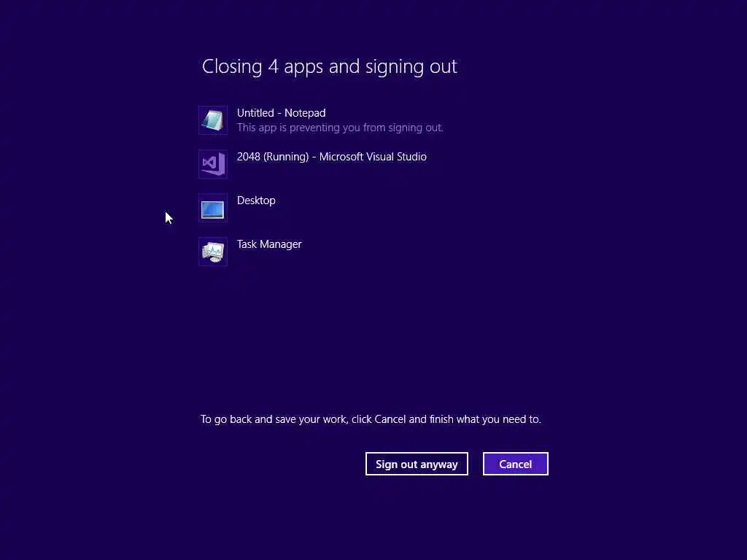Click 'To go back and save your work' text
The width and height of the screenshot is (747, 560).
tap(274, 419)
